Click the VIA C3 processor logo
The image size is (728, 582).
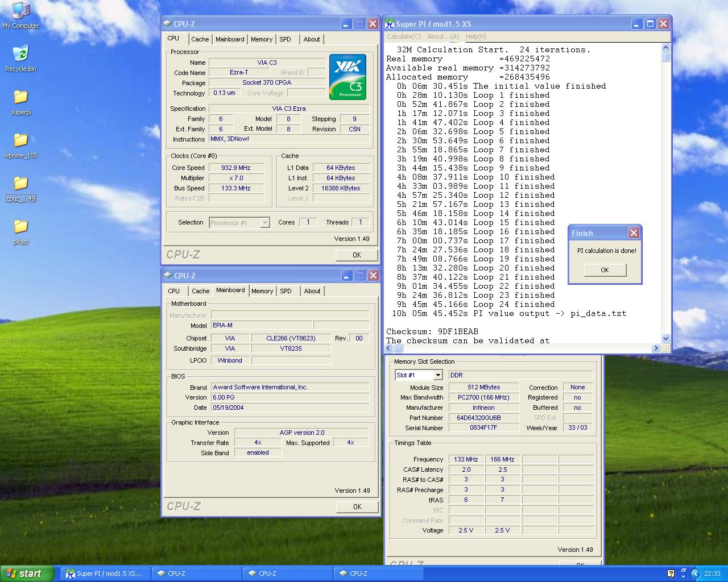pos(348,77)
